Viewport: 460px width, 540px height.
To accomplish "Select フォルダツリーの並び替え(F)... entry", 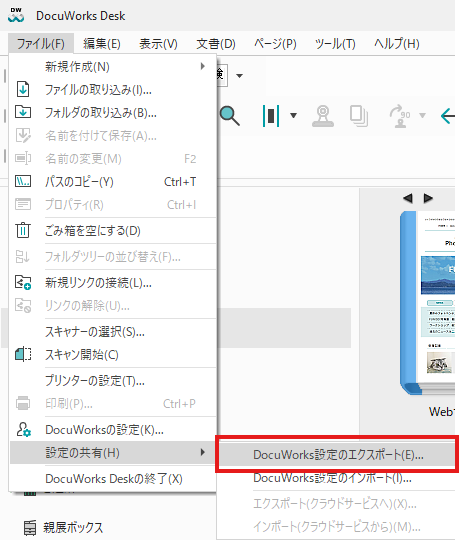I will pos(113,257).
